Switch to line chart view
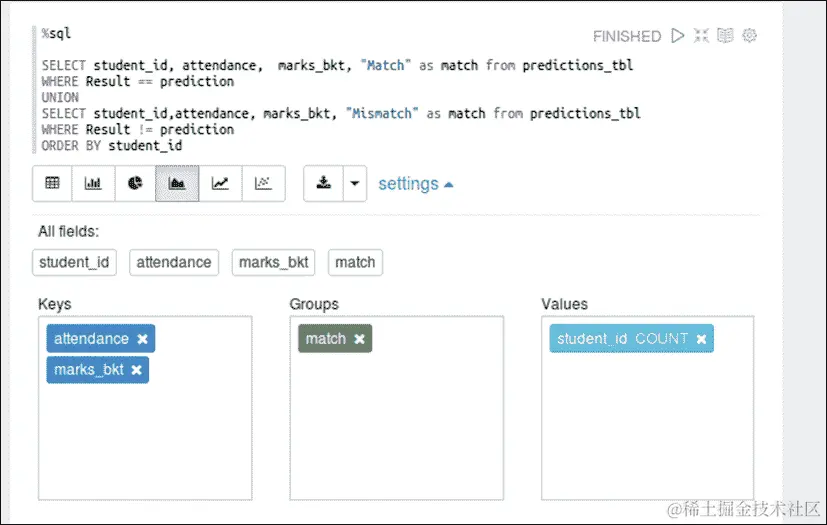This screenshot has height=525, width=827. pos(220,184)
